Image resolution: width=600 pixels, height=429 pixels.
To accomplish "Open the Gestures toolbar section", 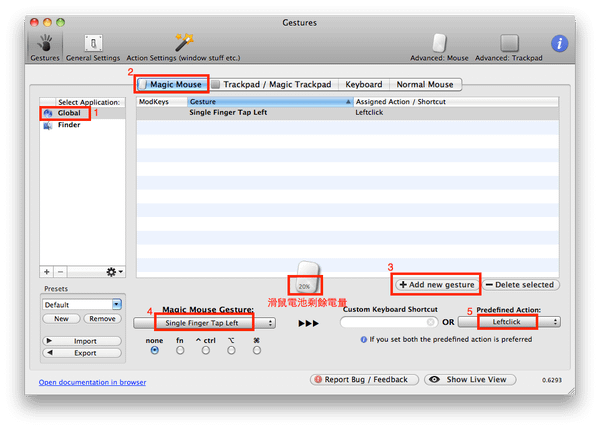I will click(45, 47).
